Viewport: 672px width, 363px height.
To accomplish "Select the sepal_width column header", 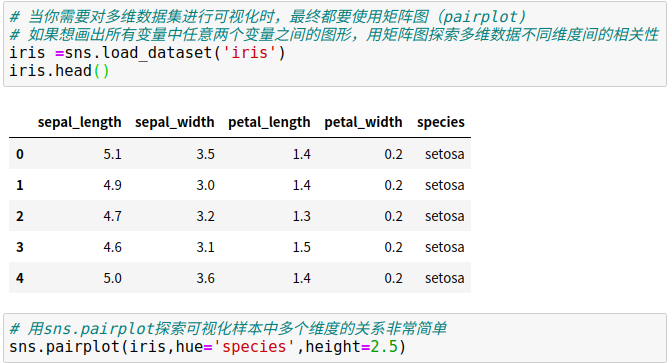I will (174, 122).
